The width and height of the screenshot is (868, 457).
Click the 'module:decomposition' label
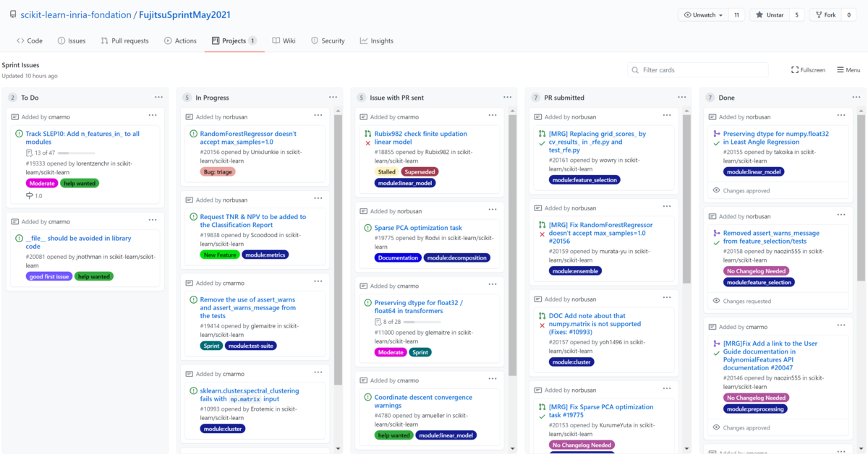pos(457,257)
